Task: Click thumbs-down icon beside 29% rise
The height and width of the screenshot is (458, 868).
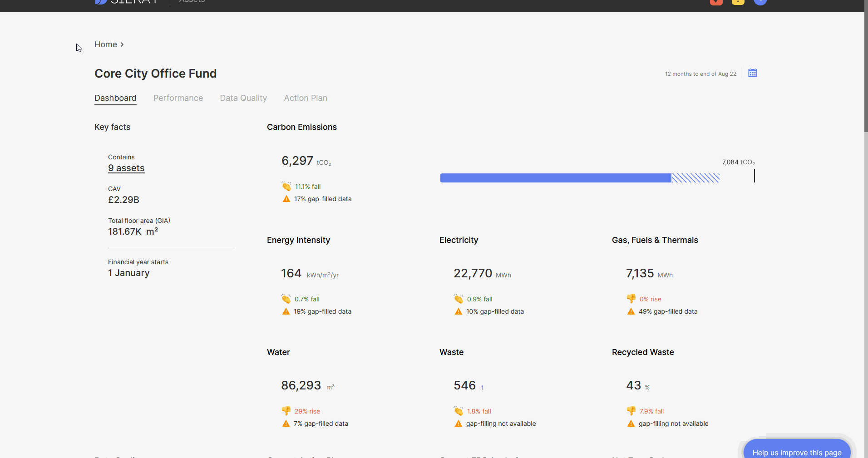Action: tap(286, 411)
